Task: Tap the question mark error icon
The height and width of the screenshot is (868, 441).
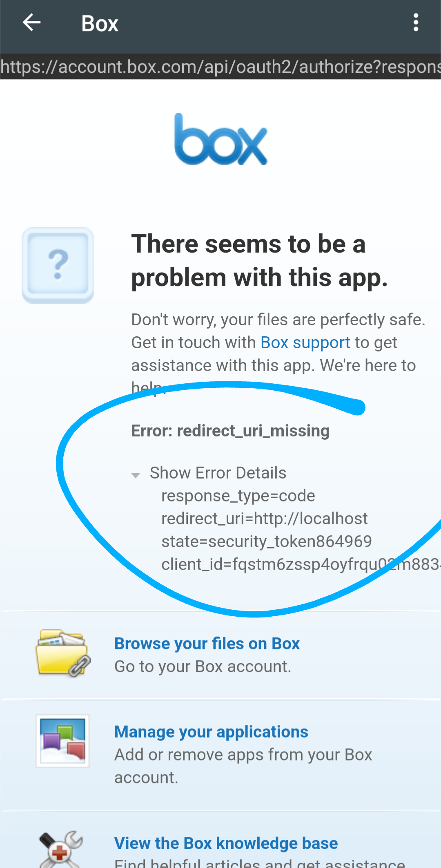Action: (x=58, y=266)
